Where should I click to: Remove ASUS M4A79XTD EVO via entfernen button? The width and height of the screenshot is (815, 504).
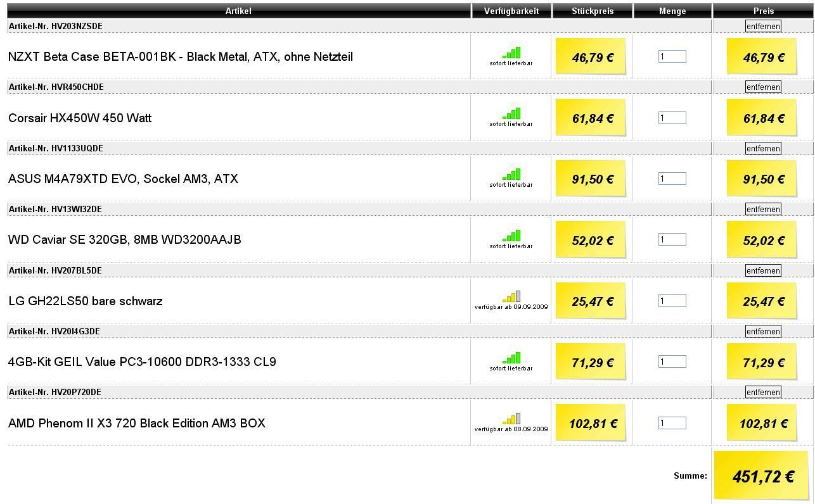pos(763,148)
